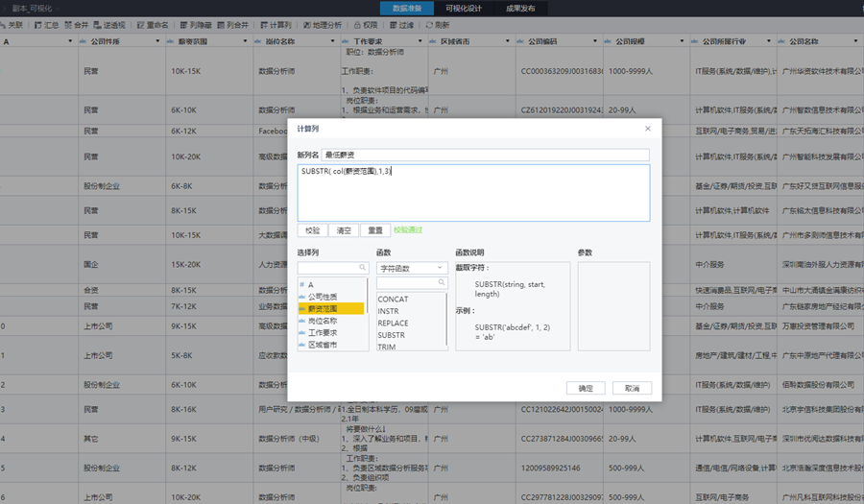Viewport: 864px width, 504px height.
Task: Open the 字符函数 function category dropdown
Action: pos(412,268)
